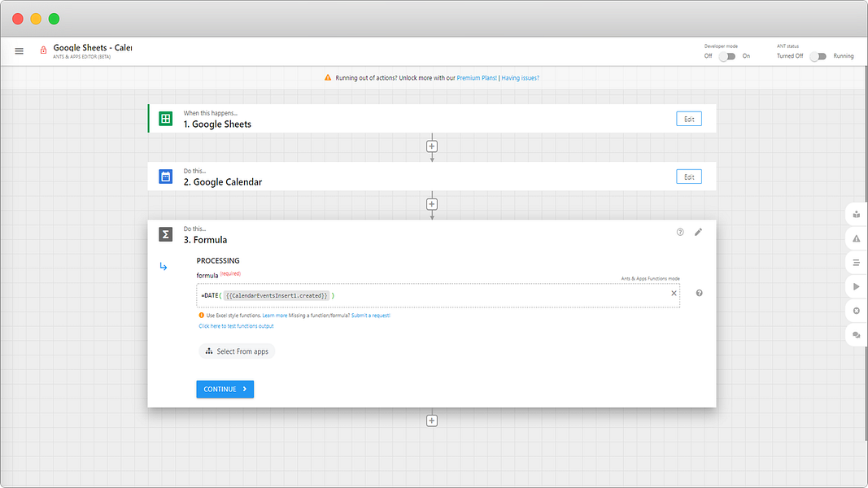Click the CONTINUE button
This screenshot has width=868, height=488.
225,389
